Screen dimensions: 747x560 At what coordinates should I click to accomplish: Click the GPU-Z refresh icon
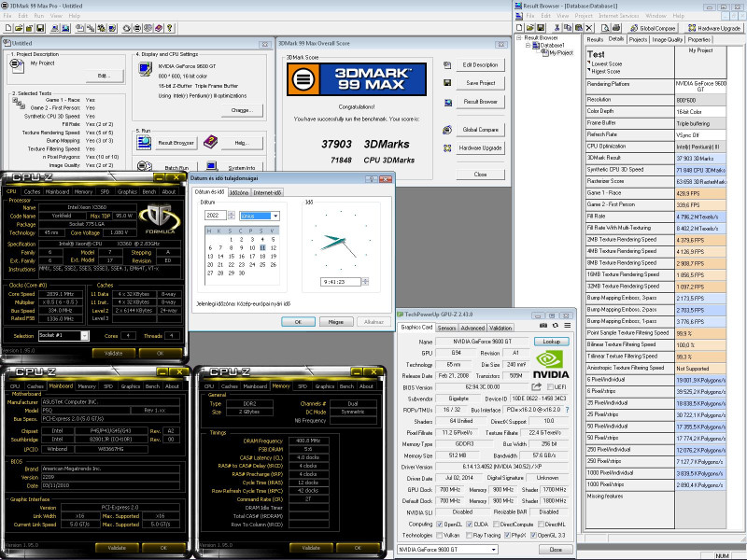[555, 326]
